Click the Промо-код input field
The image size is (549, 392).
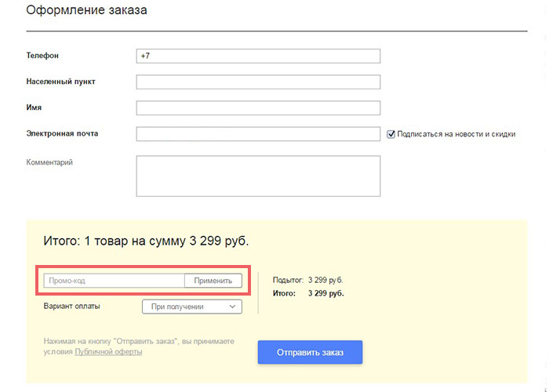[115, 281]
